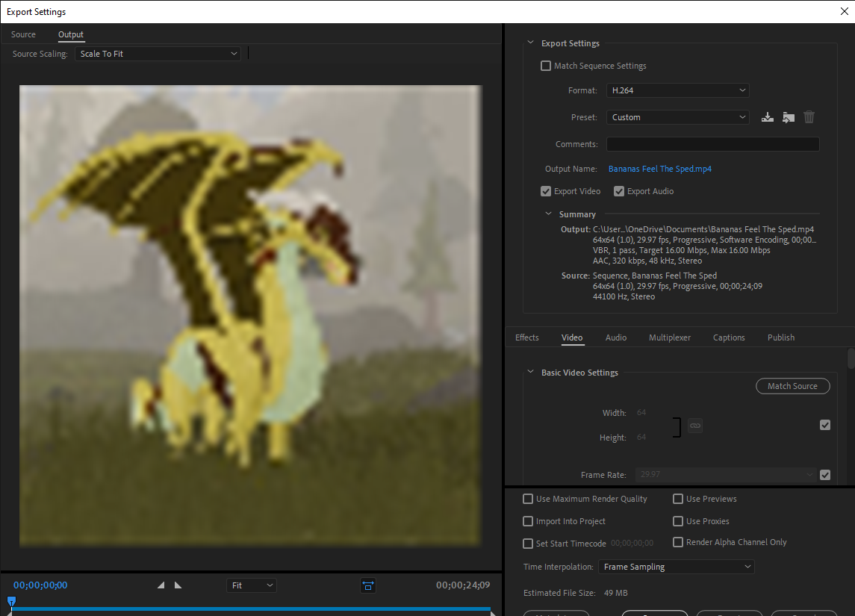Set the Out point marker triangle
This screenshot has width=855, height=616.
(x=177, y=585)
